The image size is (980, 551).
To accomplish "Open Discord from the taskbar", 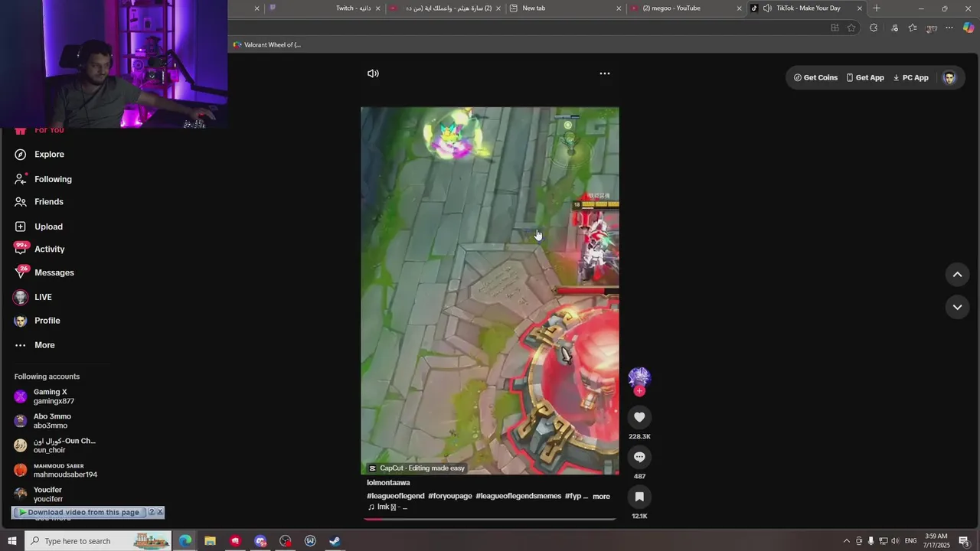I will 260,541.
